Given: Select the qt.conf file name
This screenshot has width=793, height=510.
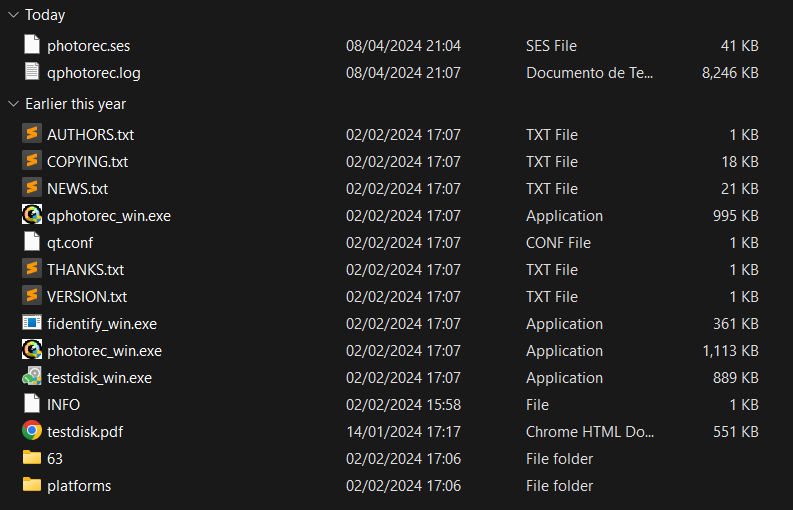Looking at the screenshot, I should coord(70,243).
